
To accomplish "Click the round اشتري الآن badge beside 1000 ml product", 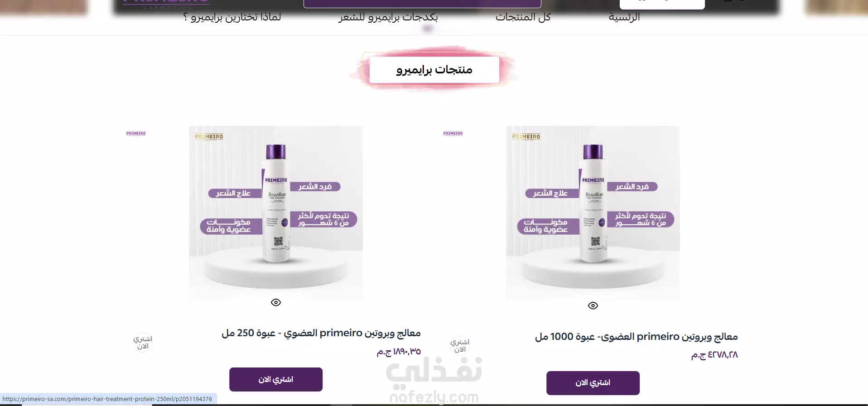I will [460, 346].
